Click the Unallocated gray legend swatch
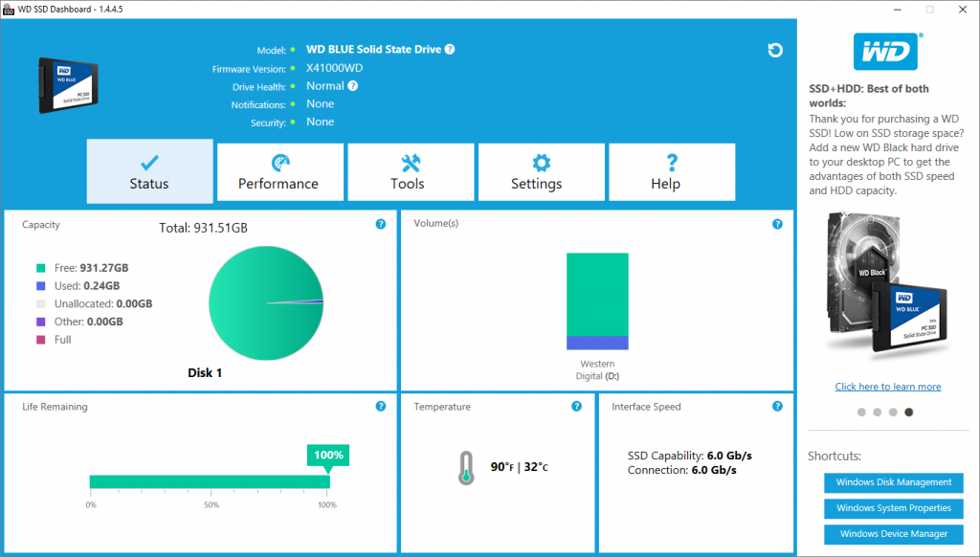 (x=40, y=304)
